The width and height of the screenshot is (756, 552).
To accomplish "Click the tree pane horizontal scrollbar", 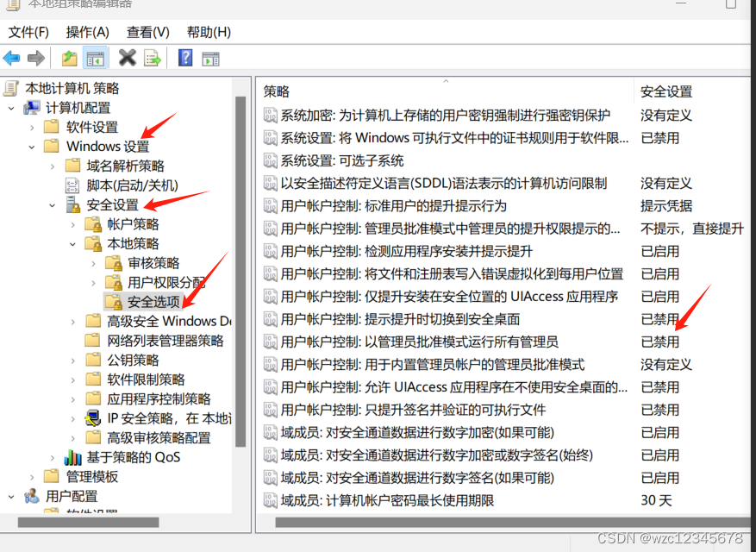I will coord(88,522).
